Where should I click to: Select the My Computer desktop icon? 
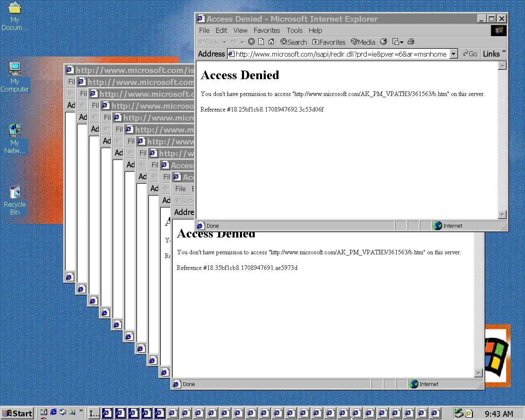(15, 78)
